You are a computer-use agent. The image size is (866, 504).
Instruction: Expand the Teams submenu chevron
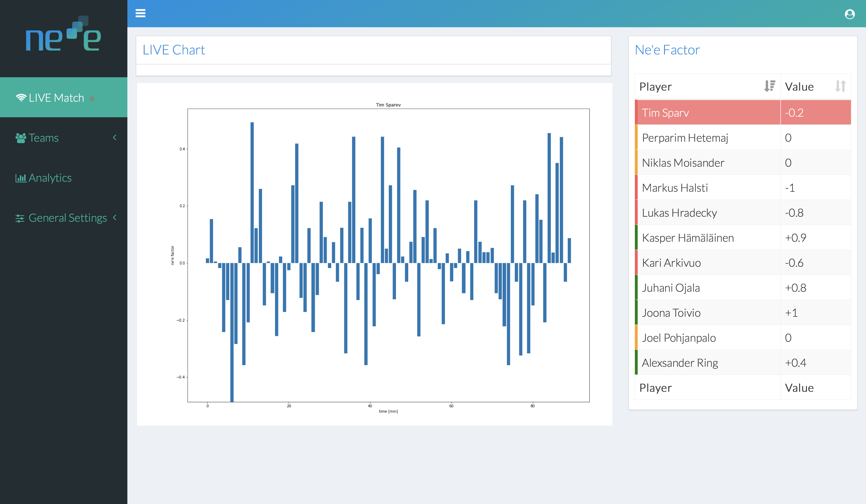tap(115, 137)
